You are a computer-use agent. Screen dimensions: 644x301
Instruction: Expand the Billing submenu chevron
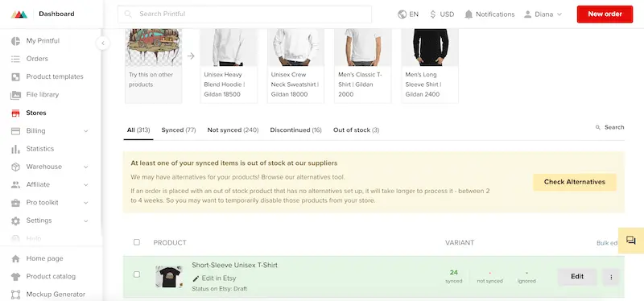86,131
